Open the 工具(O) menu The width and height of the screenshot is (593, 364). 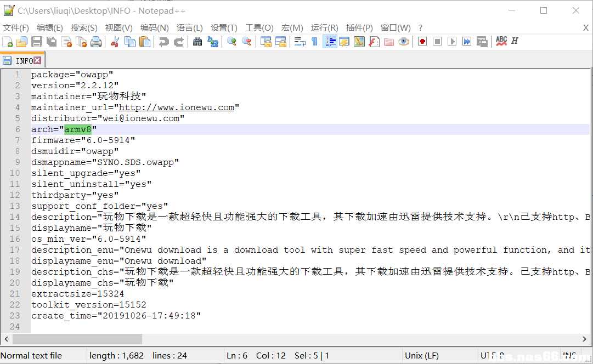[259, 28]
